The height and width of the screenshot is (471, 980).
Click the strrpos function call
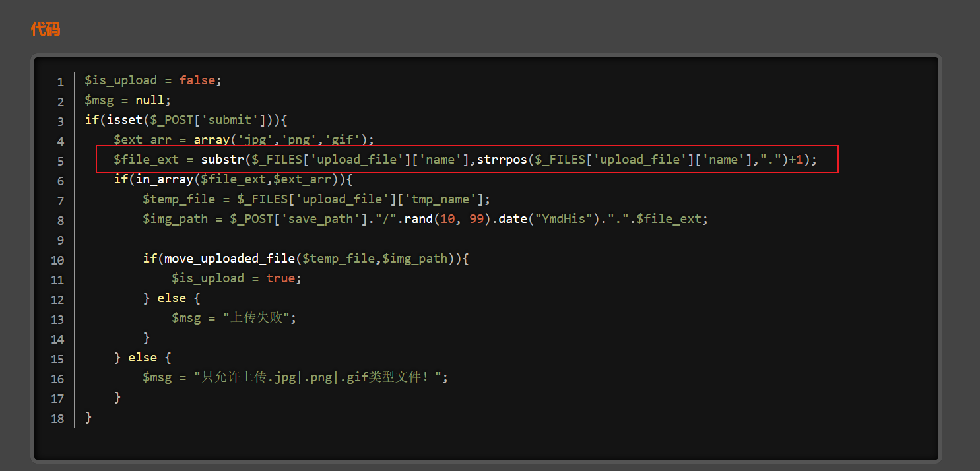pyautogui.click(x=639, y=160)
